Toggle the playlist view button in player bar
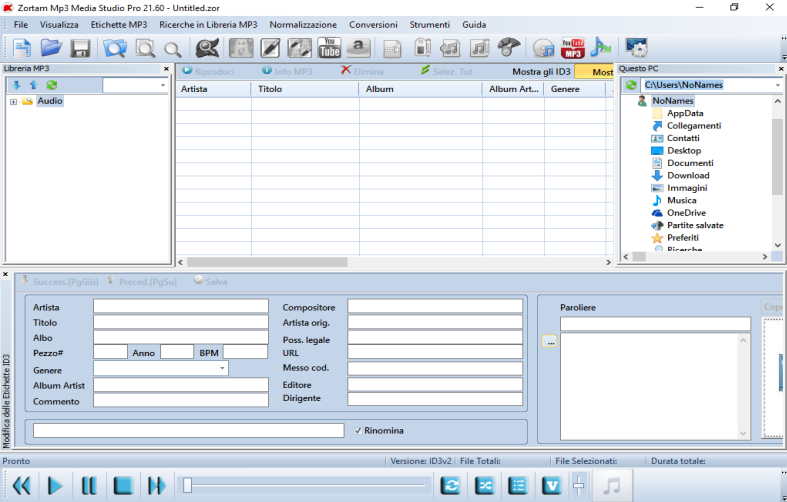Screen dimensions: 787x502 517,485
